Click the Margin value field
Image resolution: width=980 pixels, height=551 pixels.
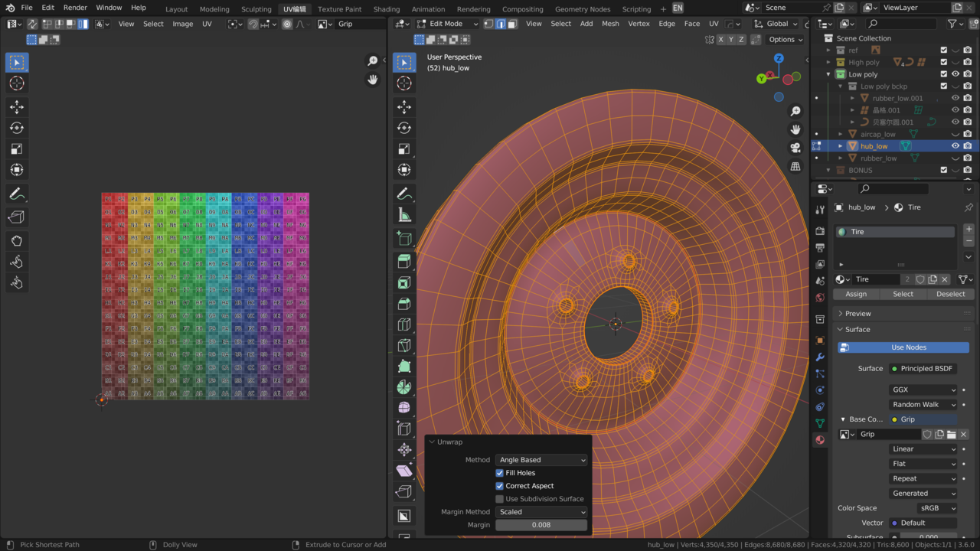tap(541, 525)
